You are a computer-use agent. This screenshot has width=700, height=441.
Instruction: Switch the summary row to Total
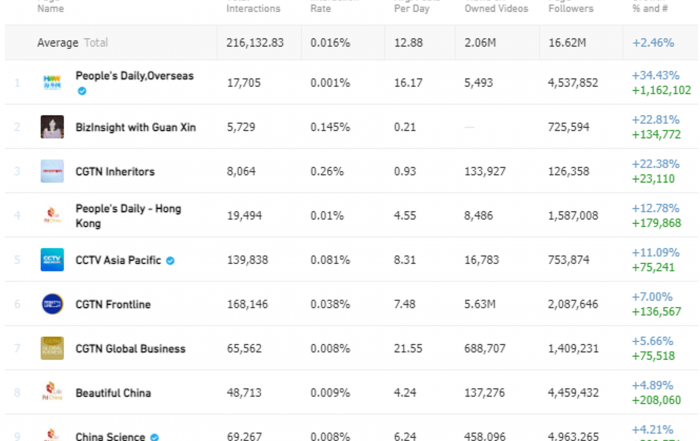pos(96,43)
